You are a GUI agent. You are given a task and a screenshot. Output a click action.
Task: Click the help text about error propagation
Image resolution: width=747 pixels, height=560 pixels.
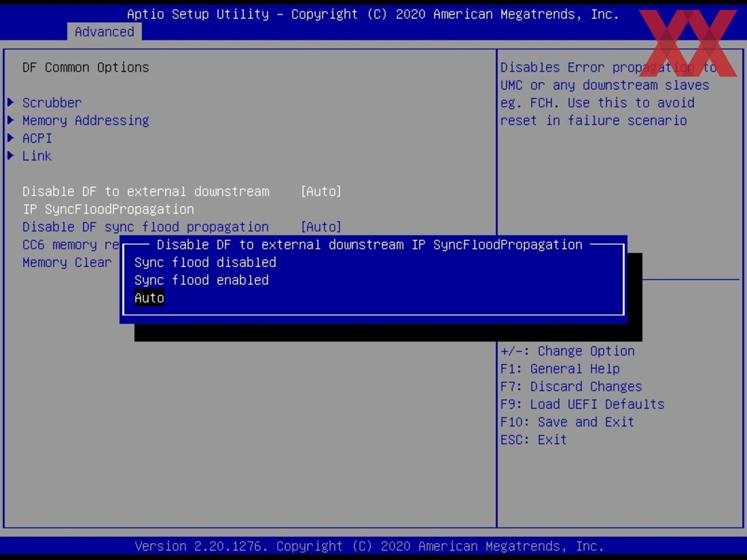(609, 94)
